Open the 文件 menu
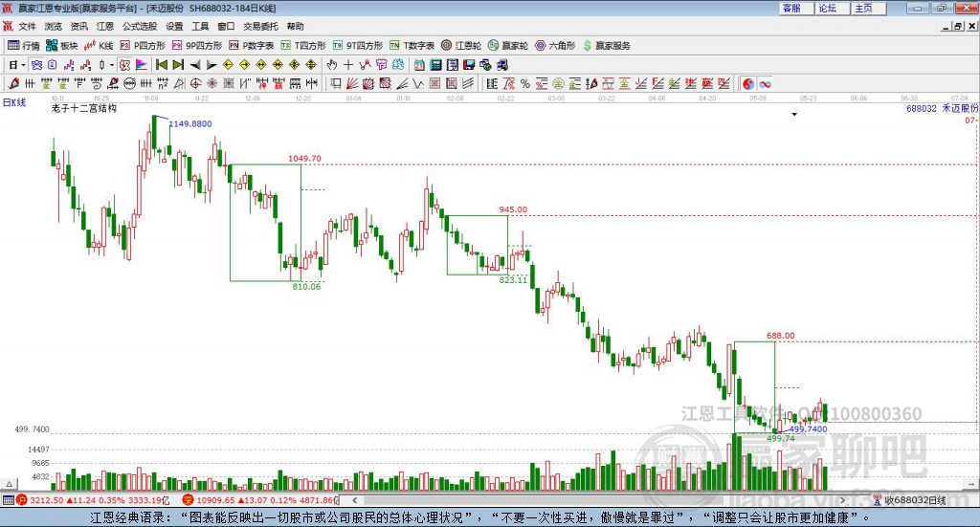Screen dimensions: 980x527 [x=28, y=26]
